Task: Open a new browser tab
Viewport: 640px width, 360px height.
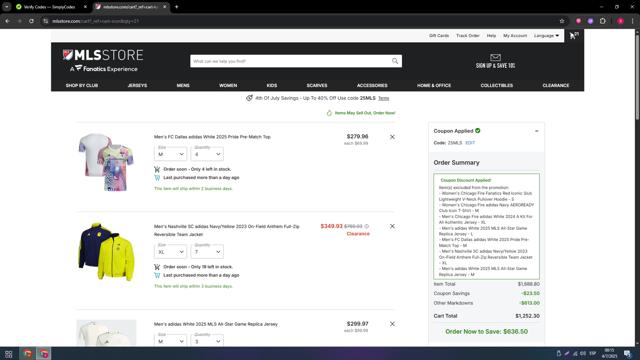Action: [x=176, y=7]
